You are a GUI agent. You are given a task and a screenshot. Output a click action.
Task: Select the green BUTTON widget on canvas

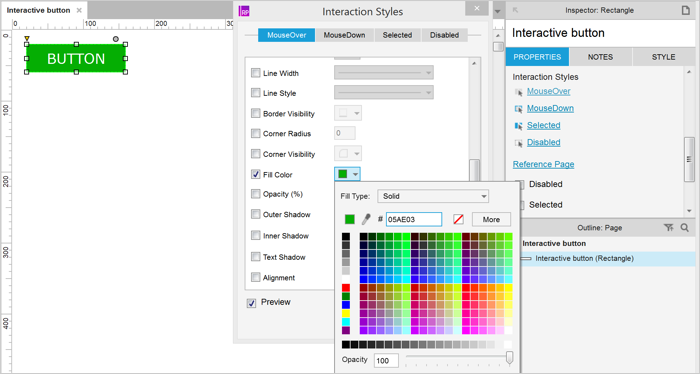pos(76,58)
